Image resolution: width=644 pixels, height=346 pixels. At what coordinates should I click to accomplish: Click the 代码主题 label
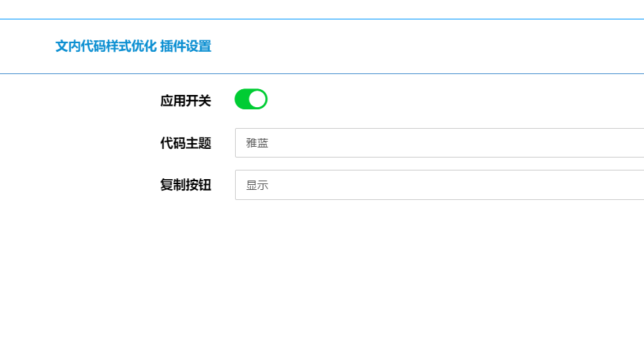(x=185, y=143)
